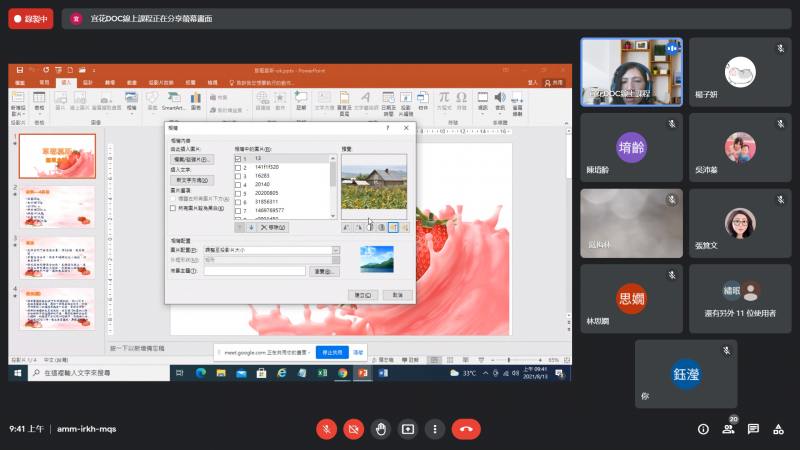Expand New Slide dropdown arrow
The width and height of the screenshot is (800, 450).
pos(23,114)
